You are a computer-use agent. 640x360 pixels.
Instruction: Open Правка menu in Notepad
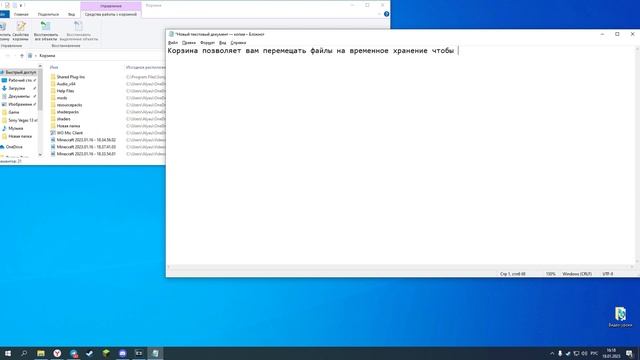coord(189,42)
